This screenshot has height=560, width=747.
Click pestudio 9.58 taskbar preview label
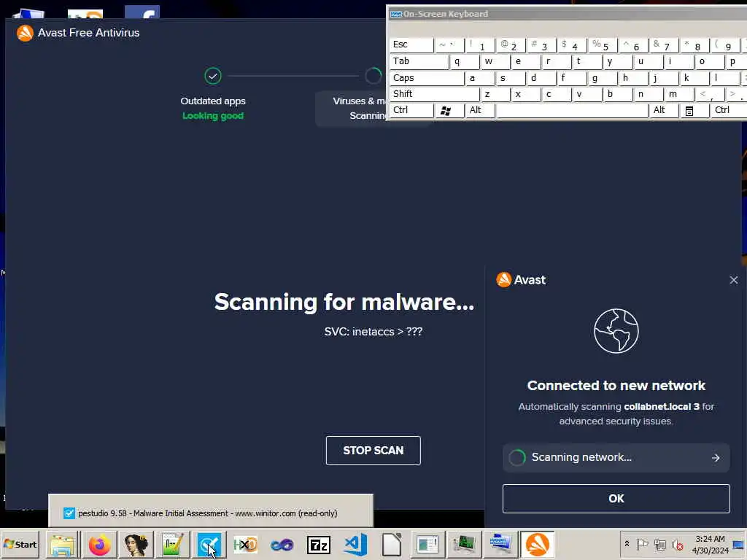[x=207, y=513]
